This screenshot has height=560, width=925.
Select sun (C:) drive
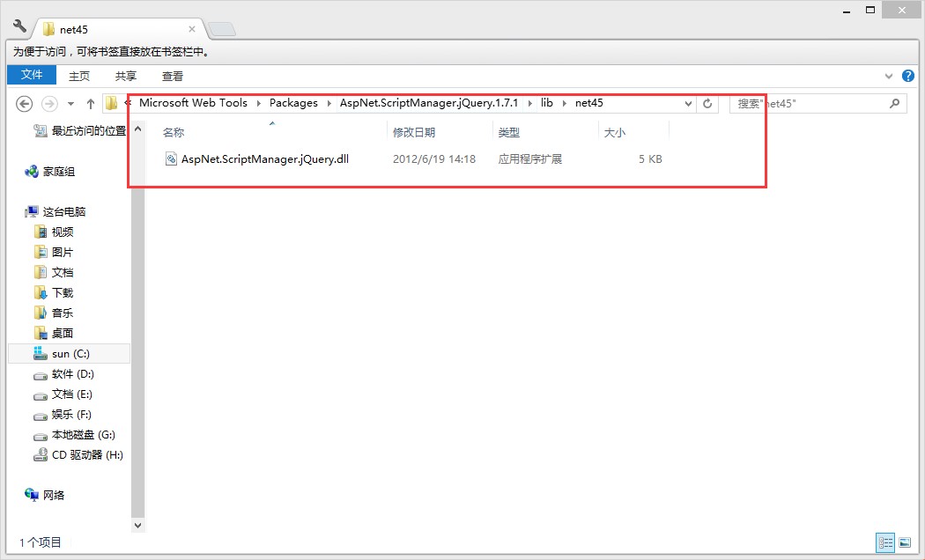click(x=69, y=354)
